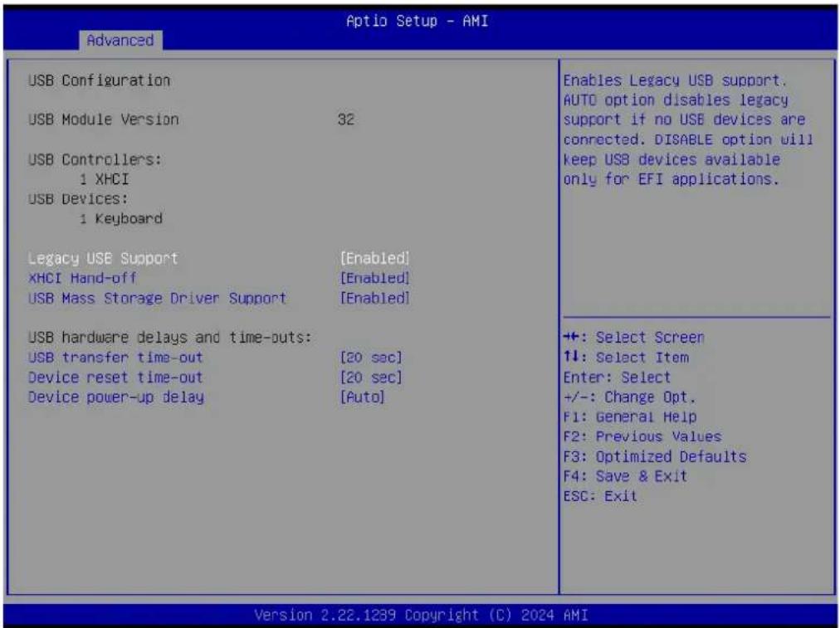Select the Device power-up delay setting

click(x=116, y=397)
